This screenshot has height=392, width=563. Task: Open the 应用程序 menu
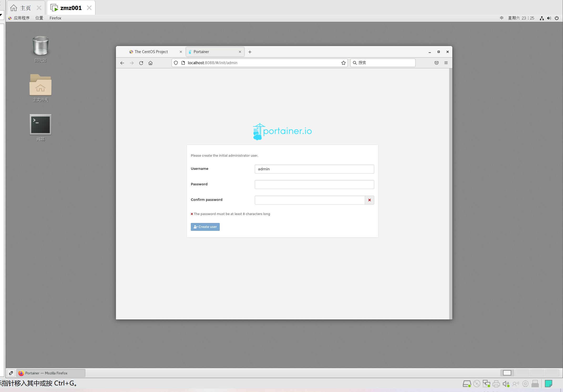pyautogui.click(x=19, y=18)
